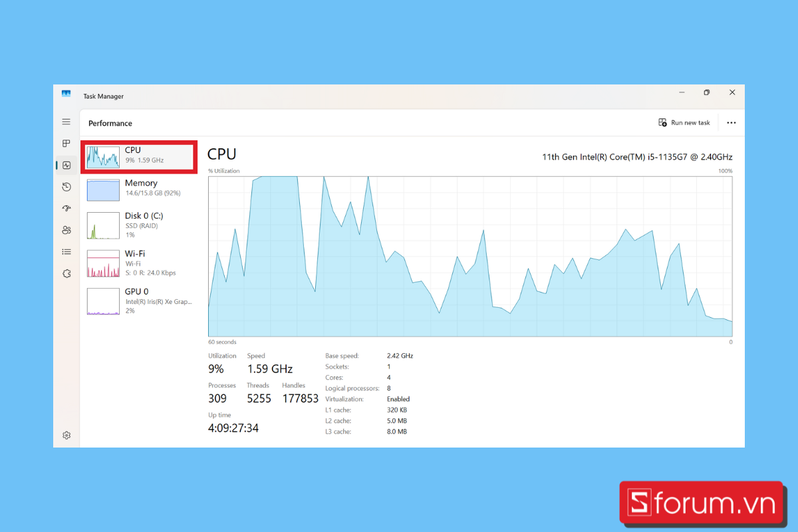Click the Wi-Fi S: 0 R: 24.0 Kbps text
Viewport: 798px width, 532px height.
pos(151,273)
